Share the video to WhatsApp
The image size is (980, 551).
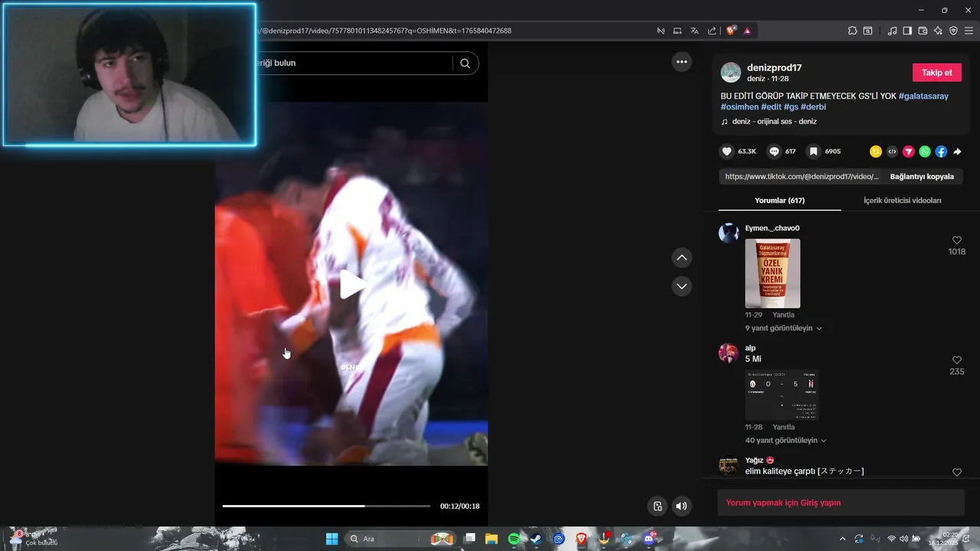point(925,152)
